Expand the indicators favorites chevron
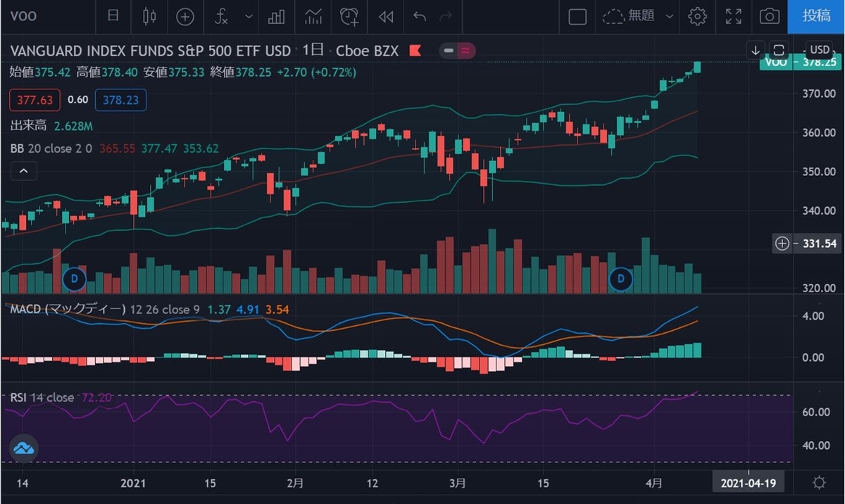 248,16
